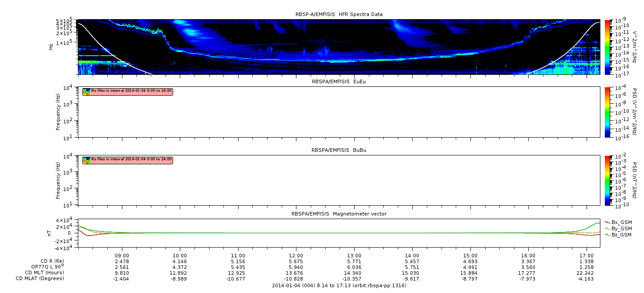
Task: Click the EuEu PSD color bar
Action: pyautogui.click(x=607, y=112)
